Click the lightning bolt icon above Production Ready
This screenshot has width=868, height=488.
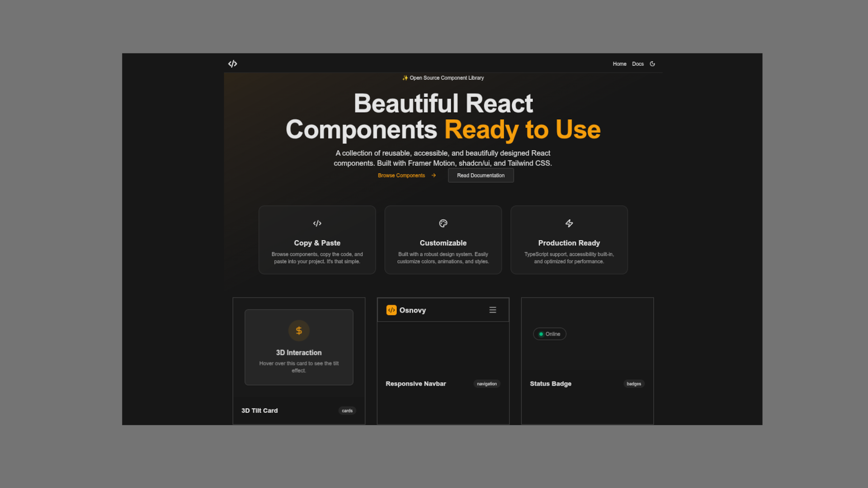tap(569, 223)
